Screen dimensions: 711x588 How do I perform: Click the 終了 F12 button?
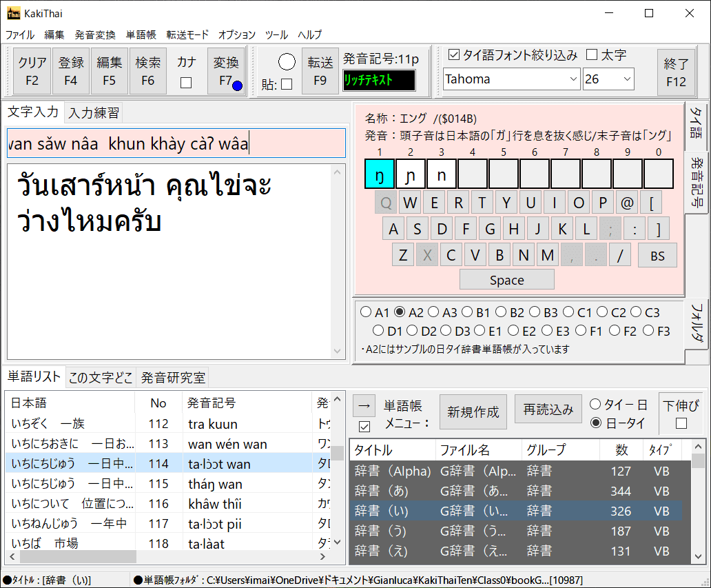click(x=676, y=72)
